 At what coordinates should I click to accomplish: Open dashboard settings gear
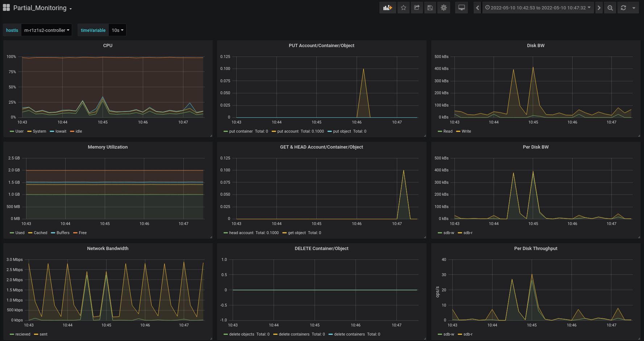tap(444, 8)
